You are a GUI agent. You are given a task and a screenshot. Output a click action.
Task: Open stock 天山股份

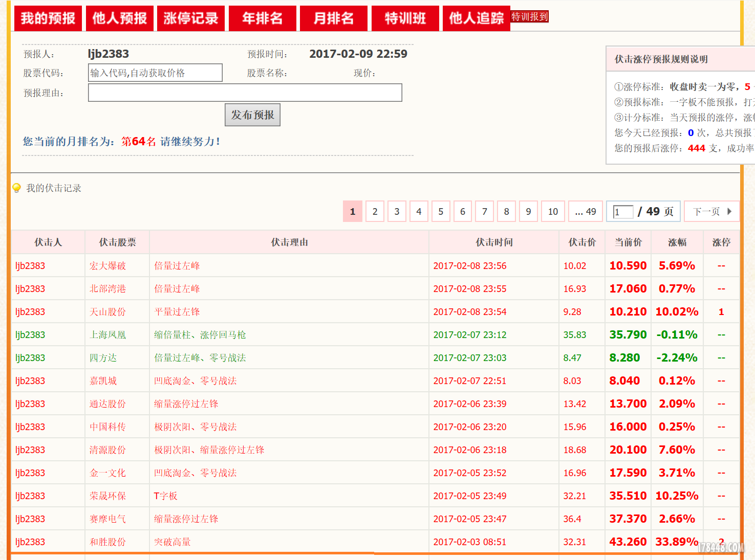tap(107, 311)
